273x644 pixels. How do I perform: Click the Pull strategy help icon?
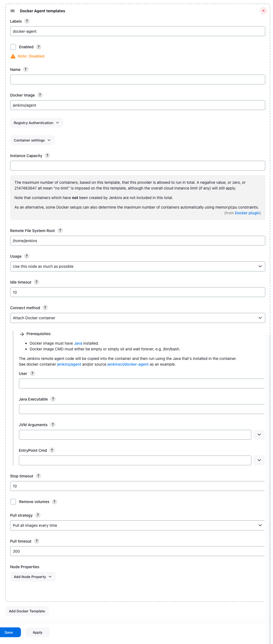point(38,515)
